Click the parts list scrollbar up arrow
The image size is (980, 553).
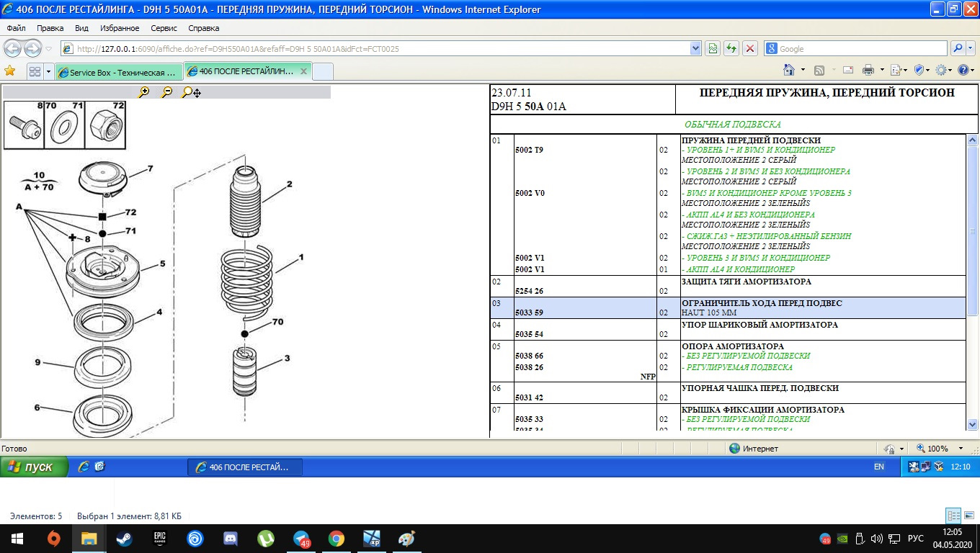point(972,141)
